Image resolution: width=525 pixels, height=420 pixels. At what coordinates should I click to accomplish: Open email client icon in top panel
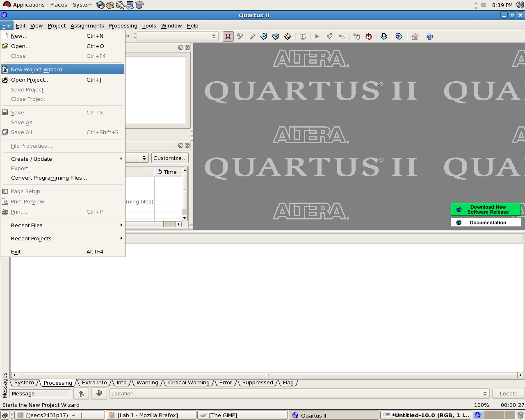(110, 5)
